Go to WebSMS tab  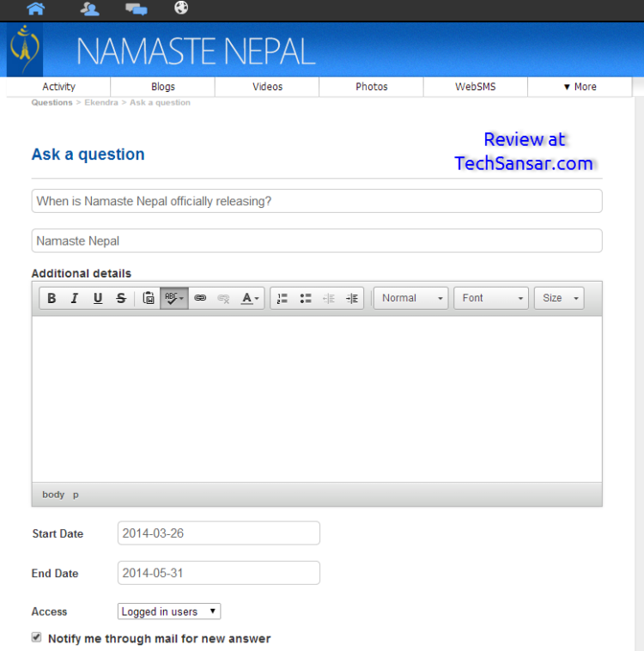coord(476,87)
